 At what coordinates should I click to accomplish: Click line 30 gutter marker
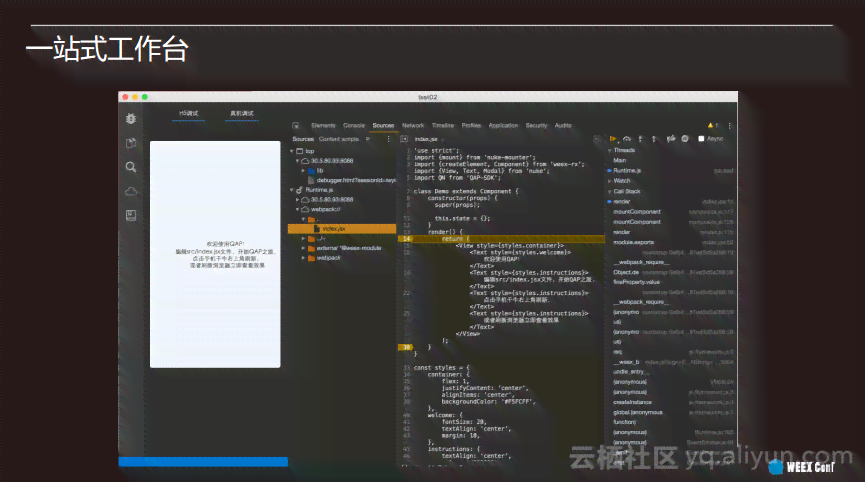click(406, 347)
